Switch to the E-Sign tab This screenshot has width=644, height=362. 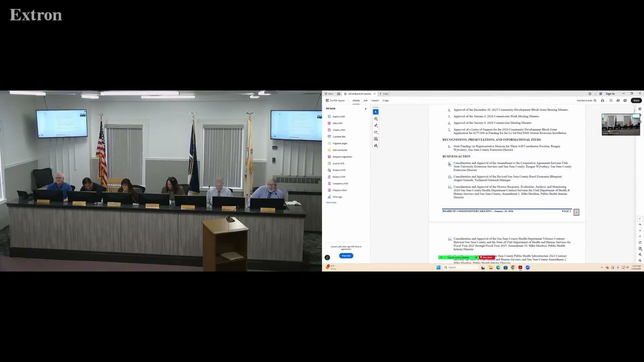[x=386, y=101]
